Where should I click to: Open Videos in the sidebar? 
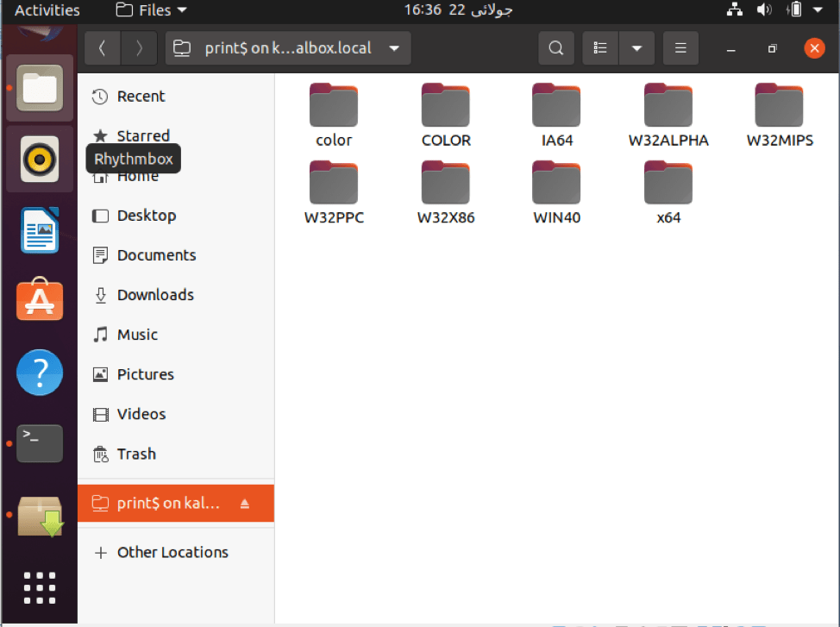click(176, 414)
